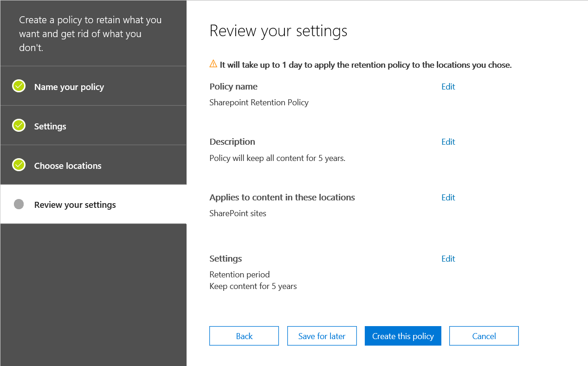Image resolution: width=588 pixels, height=366 pixels.
Task: Edit the policy name
Action: click(448, 86)
